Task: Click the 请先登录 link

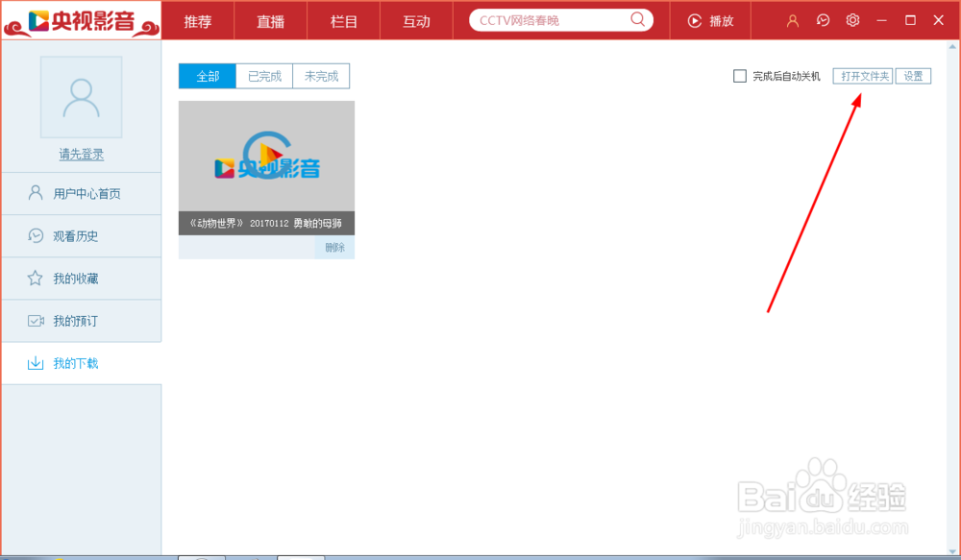Action: [81, 154]
